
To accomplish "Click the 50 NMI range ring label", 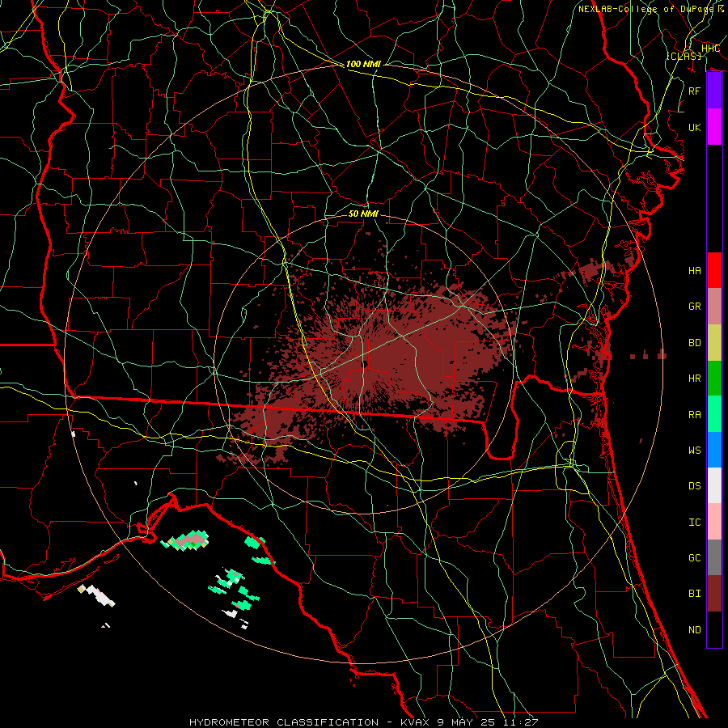I will pos(363,214).
